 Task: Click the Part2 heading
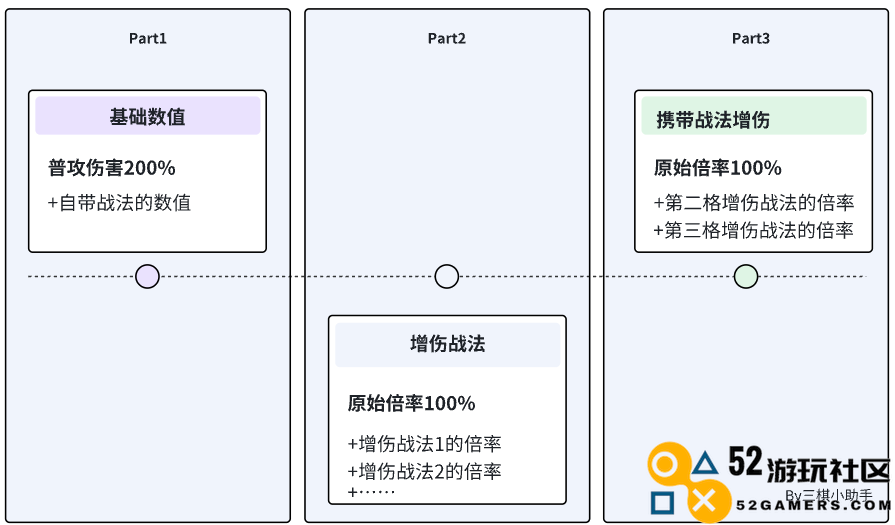tap(447, 38)
